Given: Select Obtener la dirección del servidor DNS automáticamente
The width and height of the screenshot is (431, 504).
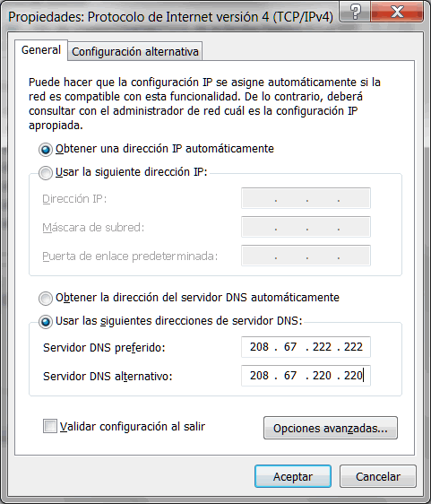Looking at the screenshot, I should point(46,299).
